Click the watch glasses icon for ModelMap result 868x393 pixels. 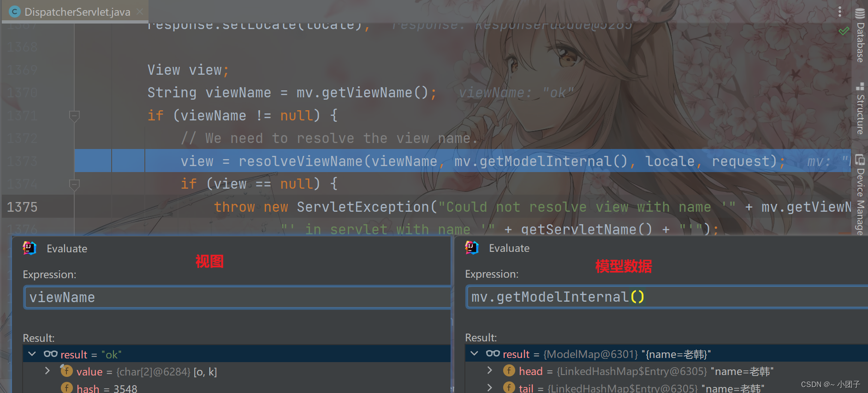(493, 353)
